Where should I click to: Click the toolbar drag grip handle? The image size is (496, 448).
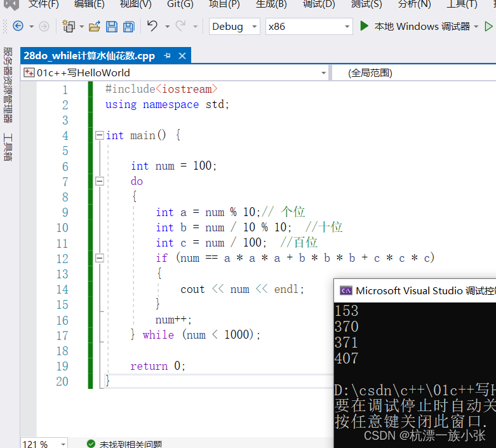tap(4, 26)
